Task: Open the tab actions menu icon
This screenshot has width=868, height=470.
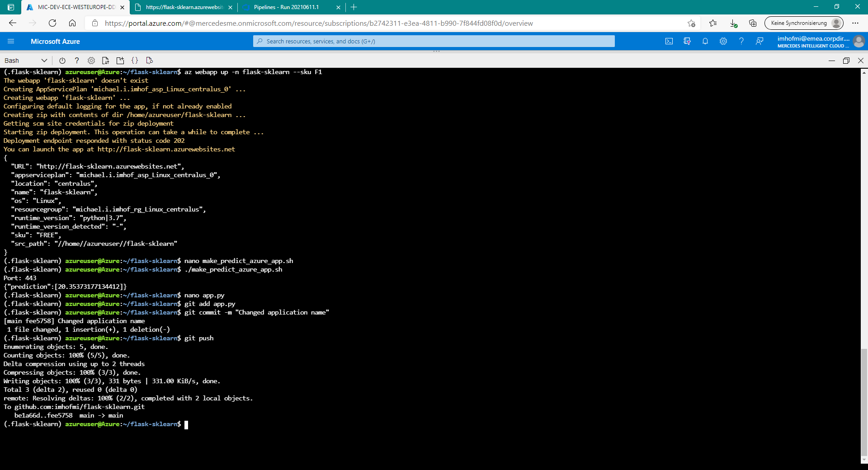Action: click(x=11, y=7)
